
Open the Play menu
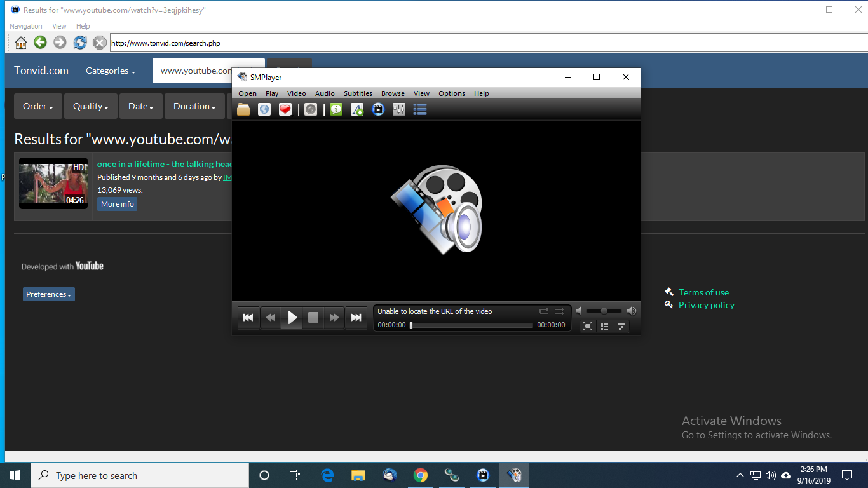272,93
